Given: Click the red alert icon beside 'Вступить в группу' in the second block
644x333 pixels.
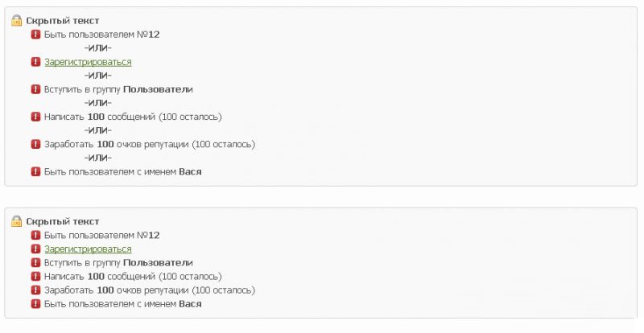Looking at the screenshot, I should tap(35, 263).
